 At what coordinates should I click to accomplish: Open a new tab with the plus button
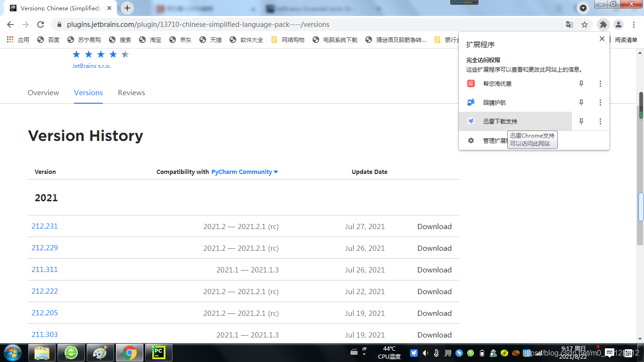tap(127, 8)
